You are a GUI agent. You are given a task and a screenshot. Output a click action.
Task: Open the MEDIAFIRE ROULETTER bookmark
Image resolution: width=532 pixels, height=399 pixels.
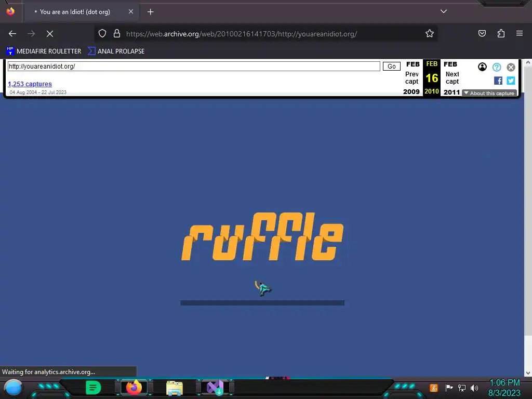(x=44, y=51)
